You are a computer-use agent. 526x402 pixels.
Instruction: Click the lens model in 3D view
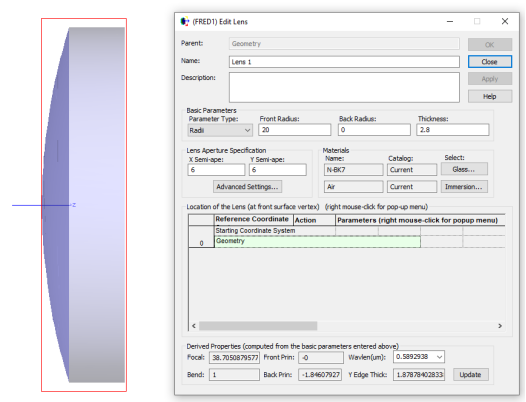coord(84,205)
